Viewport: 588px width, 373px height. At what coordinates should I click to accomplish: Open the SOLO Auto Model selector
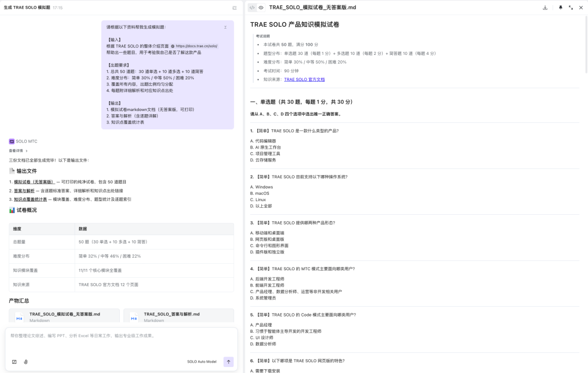point(201,362)
